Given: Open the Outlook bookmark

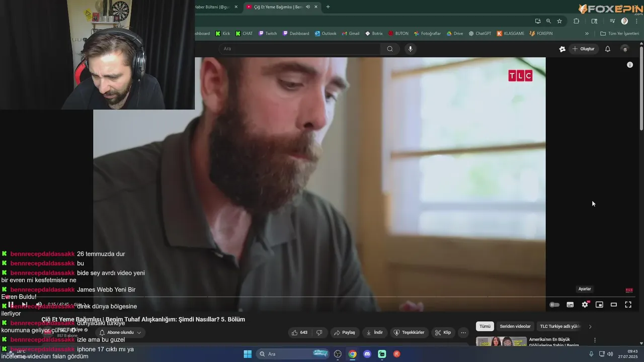Looking at the screenshot, I should click(x=326, y=34).
